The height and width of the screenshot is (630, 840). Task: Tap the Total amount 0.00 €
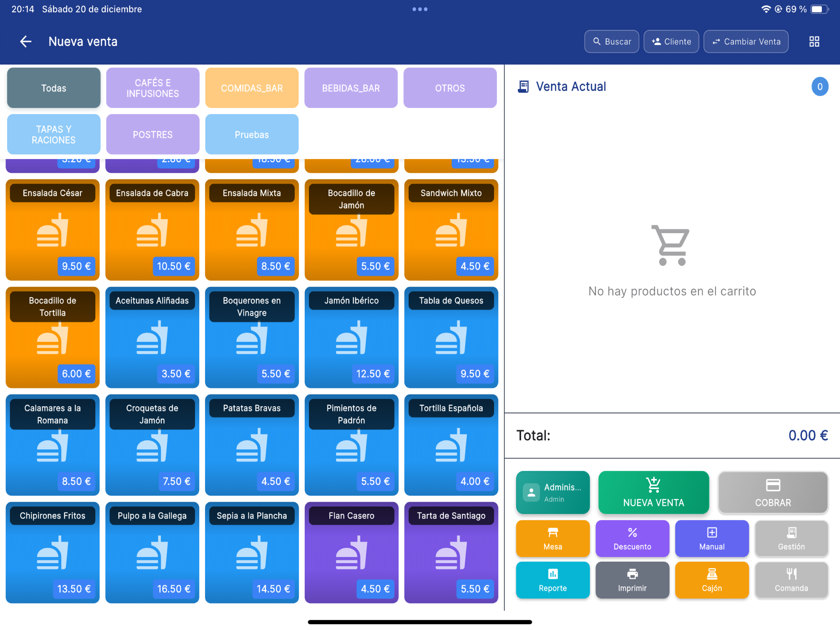click(x=808, y=435)
